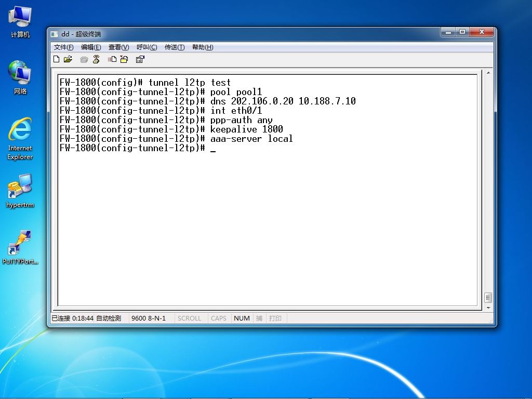Click the HyperTerminal title bar app icon
532x399 pixels.
click(x=54, y=34)
